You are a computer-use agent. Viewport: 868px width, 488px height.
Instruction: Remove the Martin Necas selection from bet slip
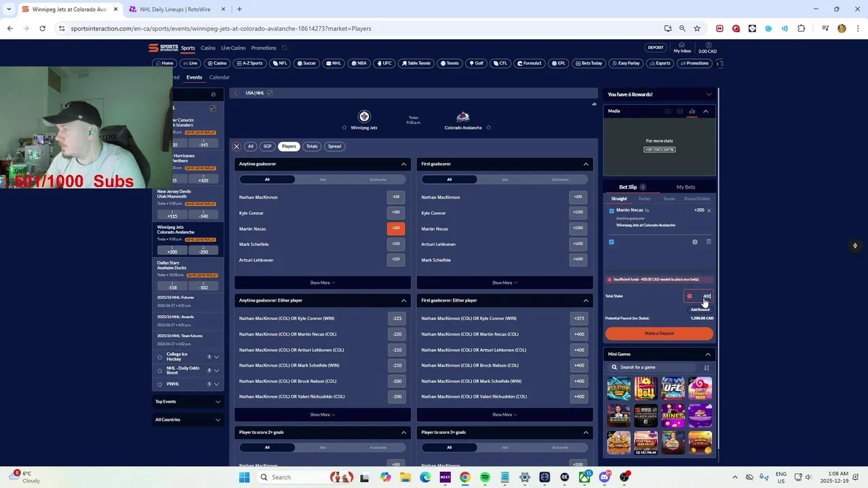709,211
